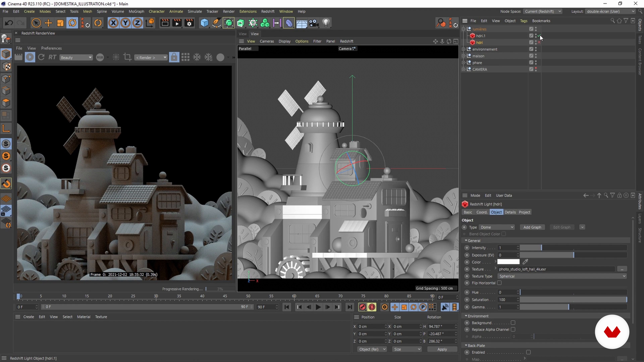The width and height of the screenshot is (644, 362).
Task: Open the light Type Dome dropdown
Action: tap(497, 227)
